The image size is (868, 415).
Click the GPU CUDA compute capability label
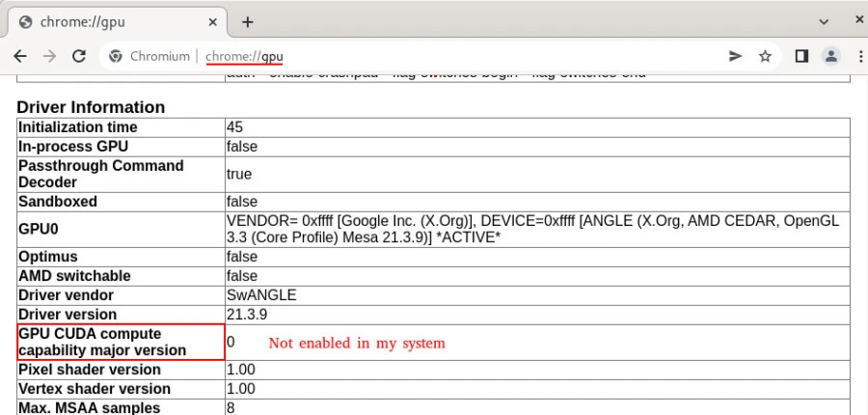tap(102, 342)
